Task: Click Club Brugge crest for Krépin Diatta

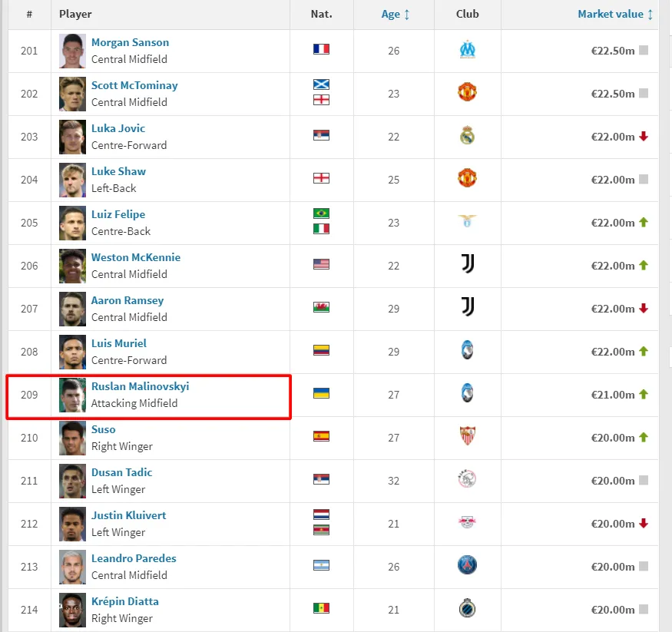Action: coord(467,610)
